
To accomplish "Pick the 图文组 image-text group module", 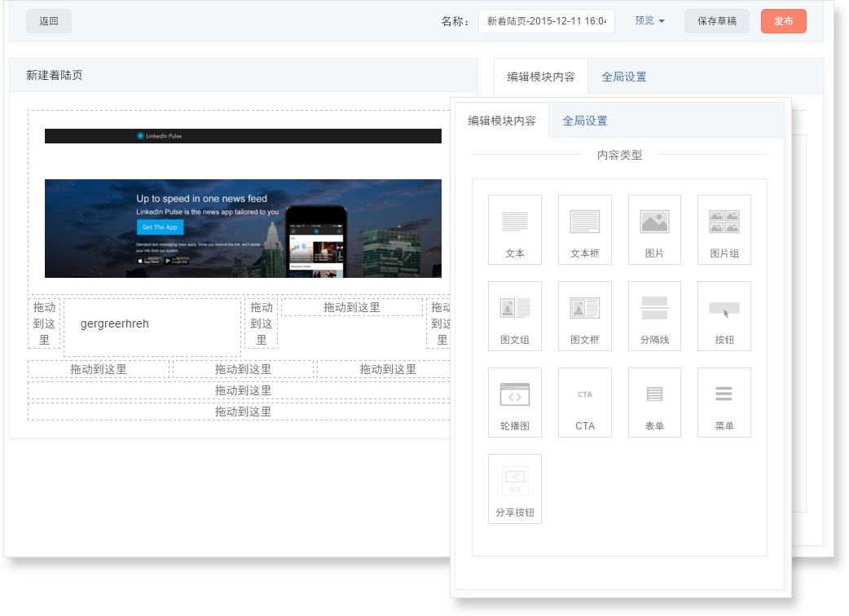I will (514, 315).
